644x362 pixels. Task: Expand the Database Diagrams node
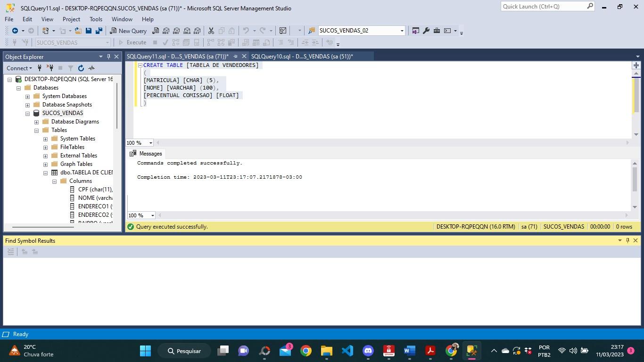tap(36, 122)
